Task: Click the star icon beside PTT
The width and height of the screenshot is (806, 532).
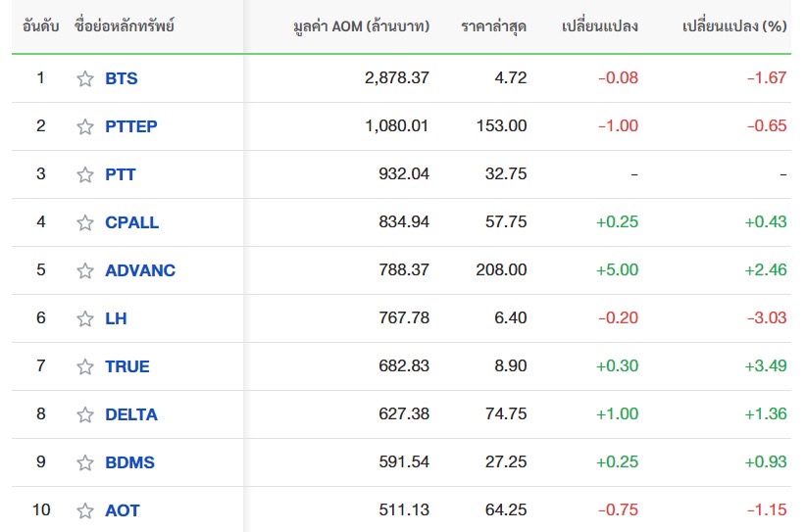Action: 85,174
